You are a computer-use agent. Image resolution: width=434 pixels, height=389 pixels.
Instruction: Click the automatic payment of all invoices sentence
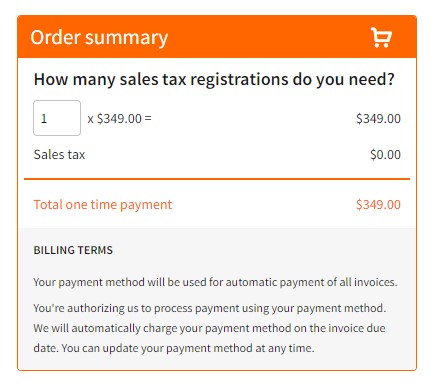(215, 282)
